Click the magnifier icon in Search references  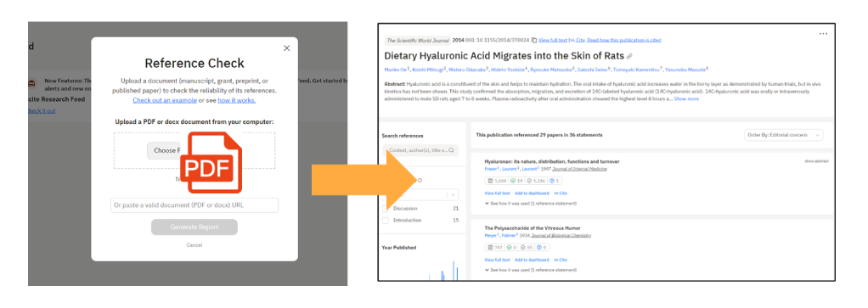[x=452, y=150]
